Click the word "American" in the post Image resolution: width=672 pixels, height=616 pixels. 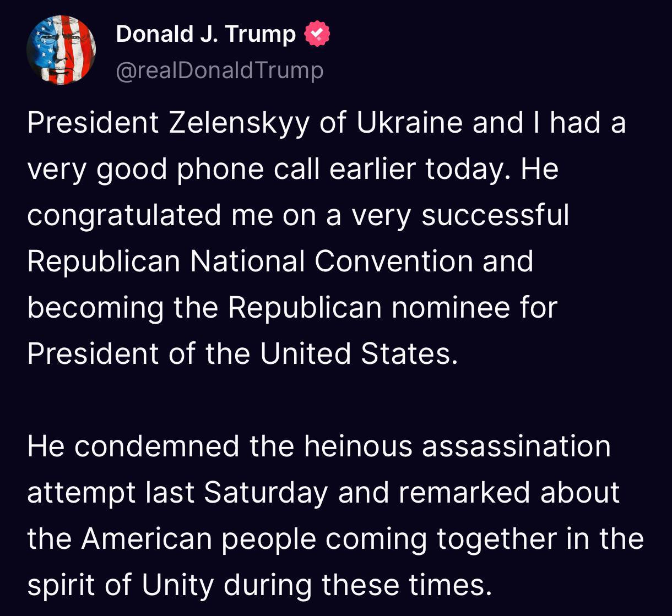[147, 538]
